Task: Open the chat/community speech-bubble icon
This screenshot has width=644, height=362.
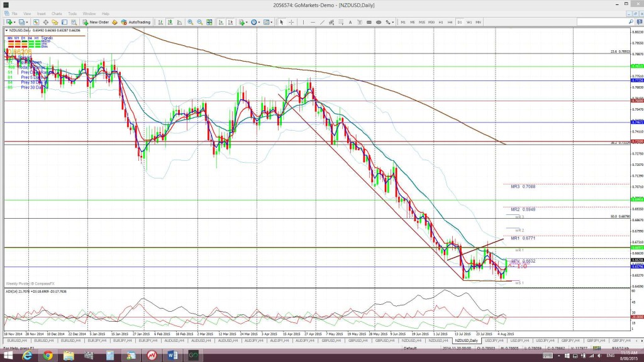Action: pyautogui.click(x=640, y=22)
